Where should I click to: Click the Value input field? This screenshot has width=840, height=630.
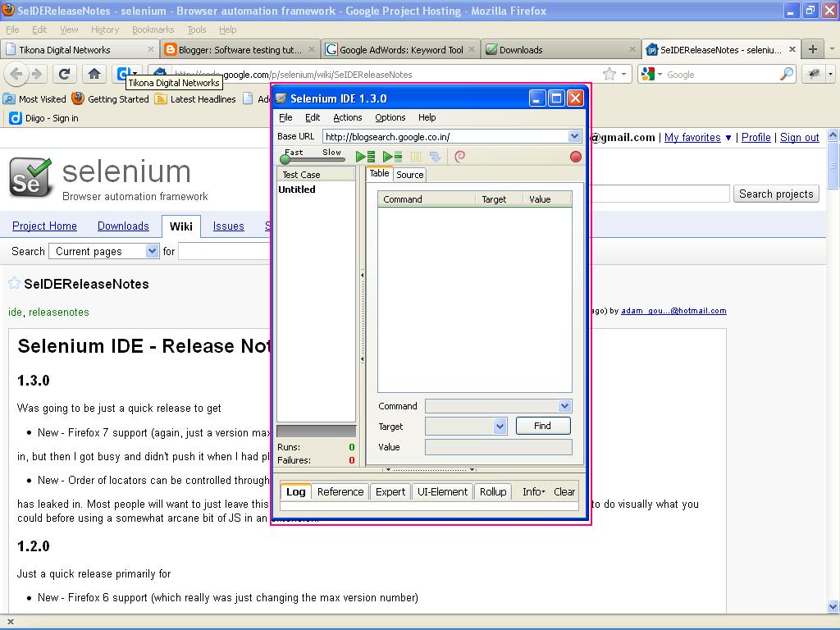pos(498,447)
